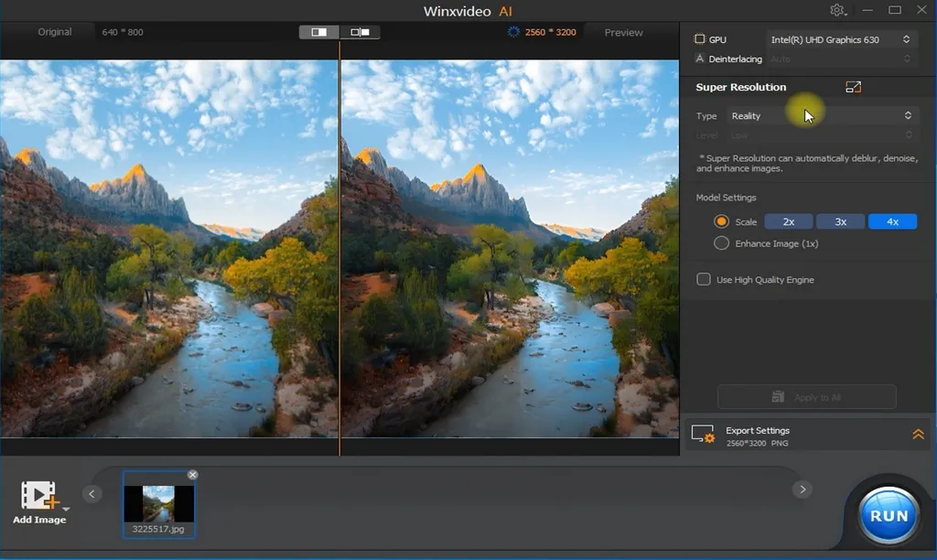The width and height of the screenshot is (937, 560).
Task: Click the Super Resolution expand comparison icon
Action: pyautogui.click(x=853, y=87)
